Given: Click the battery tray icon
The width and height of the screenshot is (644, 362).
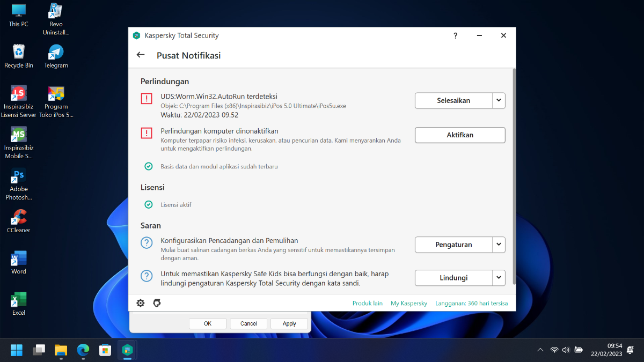Looking at the screenshot, I should pos(579,350).
